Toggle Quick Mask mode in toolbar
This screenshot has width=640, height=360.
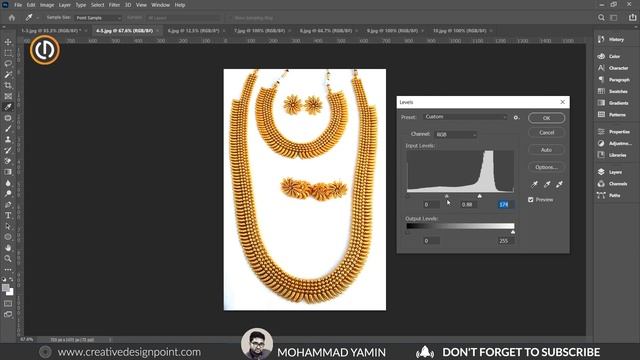coord(8,303)
